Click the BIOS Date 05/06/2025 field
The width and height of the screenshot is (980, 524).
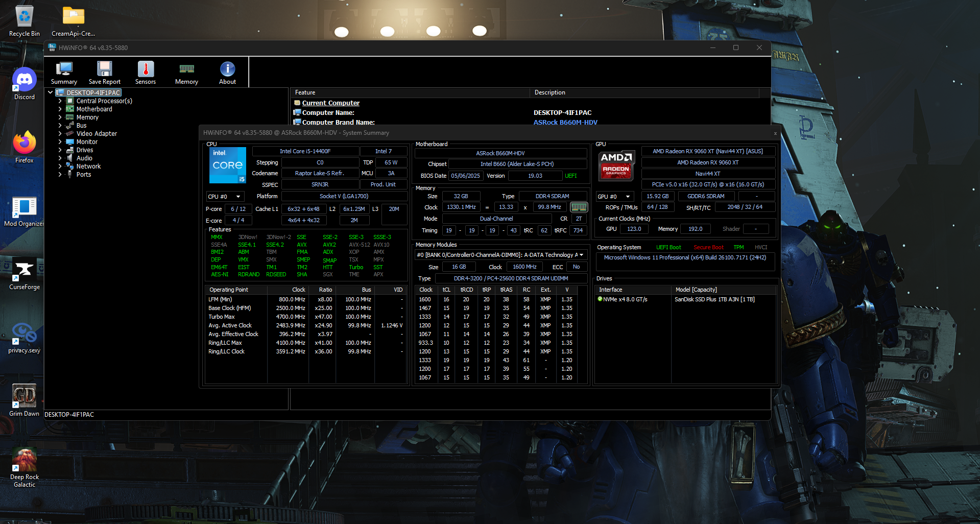coord(465,176)
